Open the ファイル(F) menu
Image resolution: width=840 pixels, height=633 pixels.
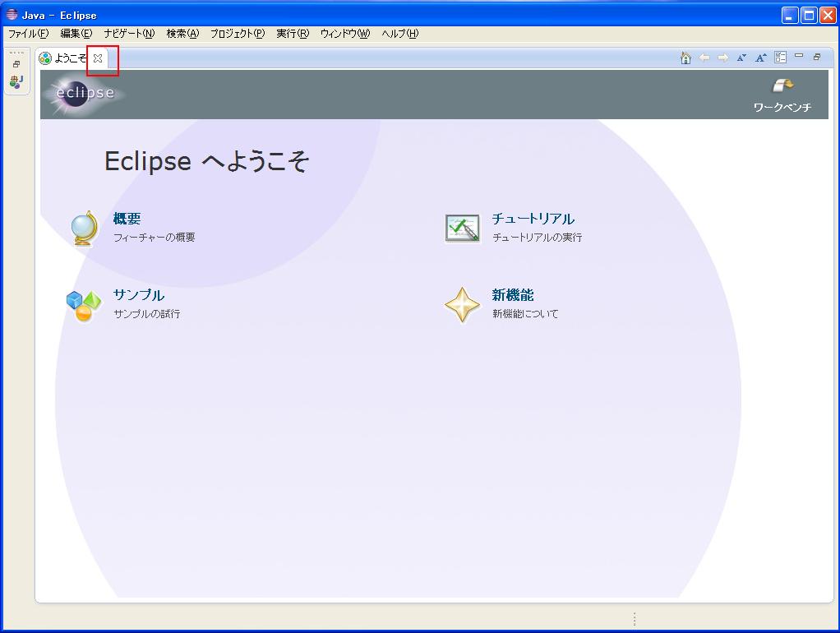click(x=29, y=34)
